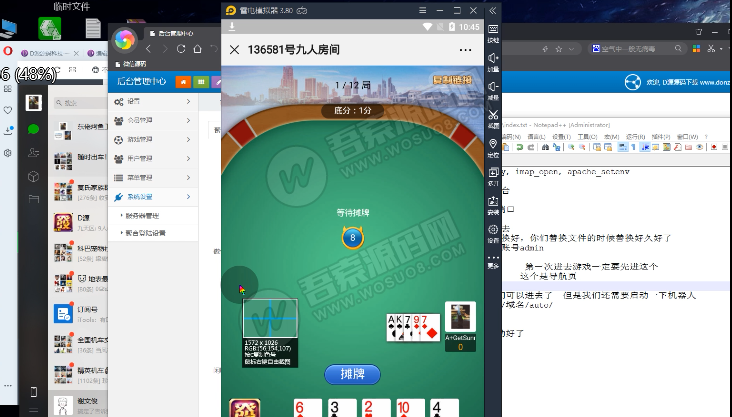Click bookmark star in right browser address bar
732x417 pixels.
point(558,49)
